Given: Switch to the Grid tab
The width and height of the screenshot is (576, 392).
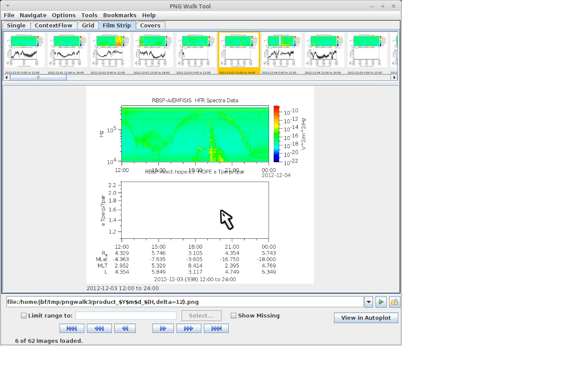Looking at the screenshot, I should click(x=88, y=26).
